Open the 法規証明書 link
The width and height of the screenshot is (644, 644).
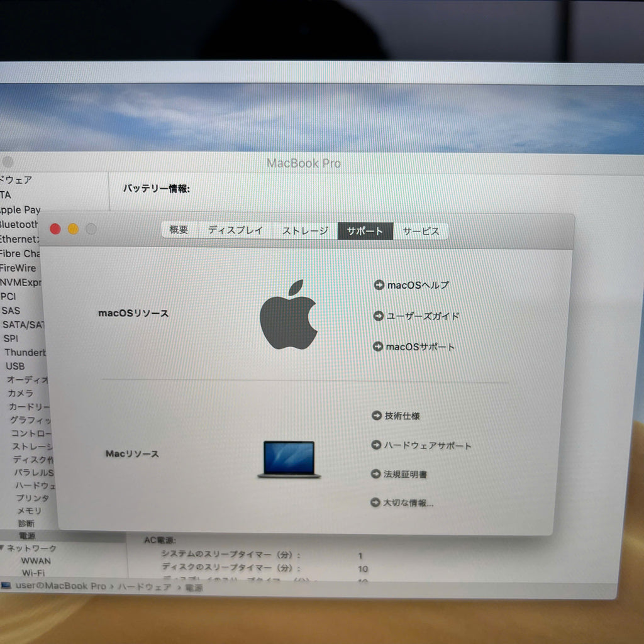click(406, 474)
